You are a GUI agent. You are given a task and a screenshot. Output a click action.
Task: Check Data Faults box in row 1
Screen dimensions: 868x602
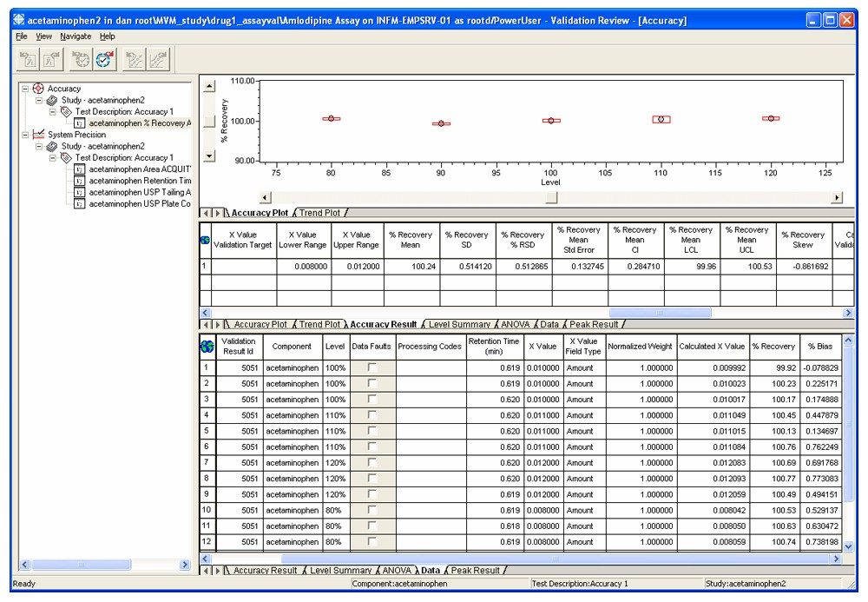pyautogui.click(x=372, y=367)
